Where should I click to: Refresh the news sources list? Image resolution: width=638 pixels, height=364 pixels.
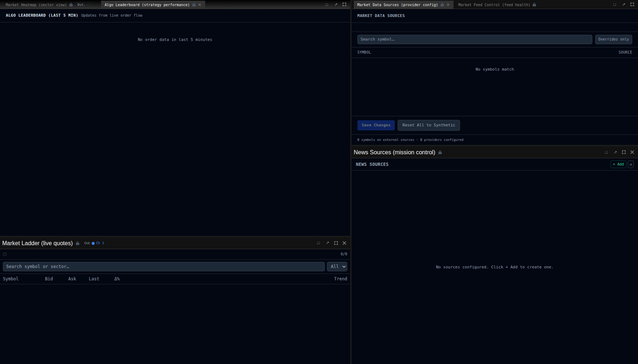(x=631, y=164)
